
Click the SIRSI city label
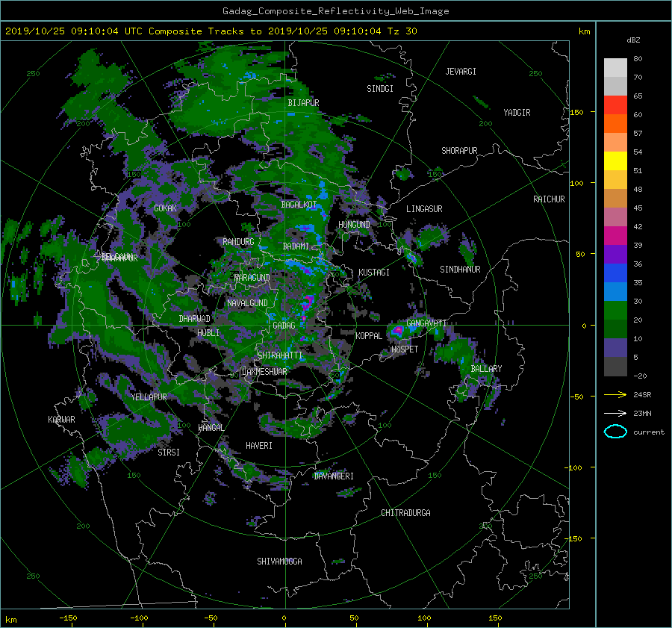pos(169,453)
